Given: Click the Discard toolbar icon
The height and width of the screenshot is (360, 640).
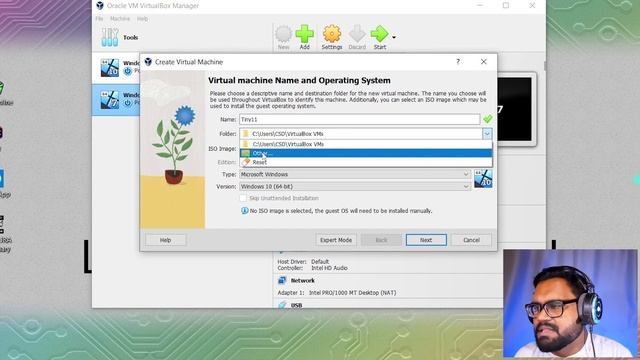Looking at the screenshot, I should pyautogui.click(x=357, y=37).
